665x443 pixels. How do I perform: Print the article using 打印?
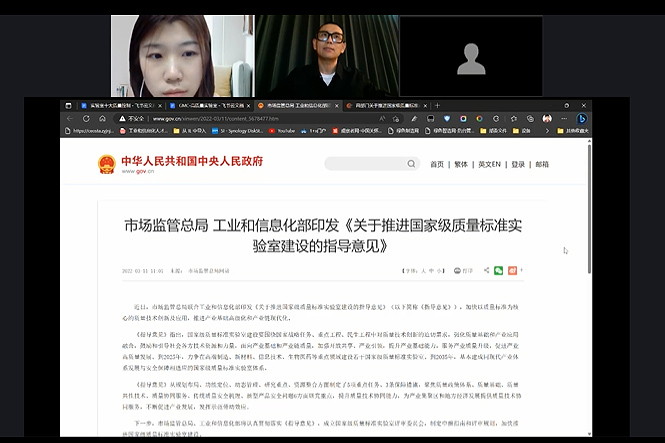[x=463, y=270]
